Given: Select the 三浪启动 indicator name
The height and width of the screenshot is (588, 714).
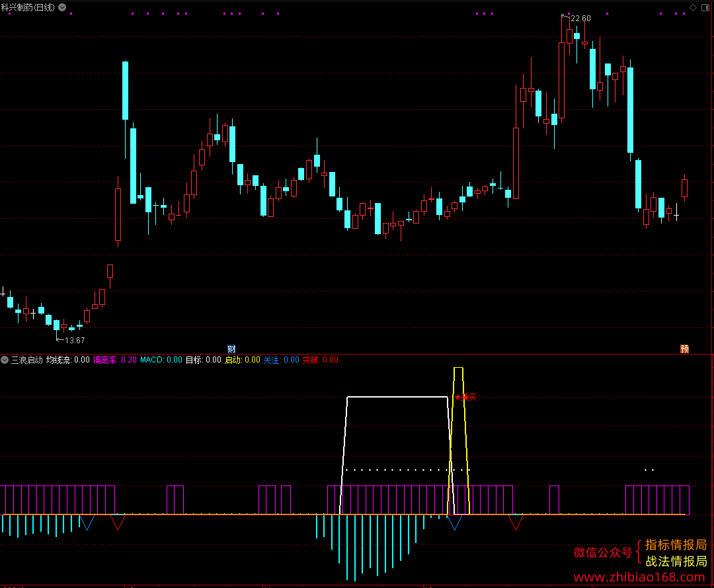Looking at the screenshot, I should pos(27,360).
